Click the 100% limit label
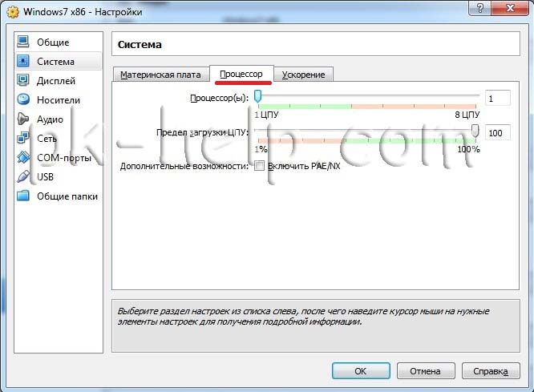 [468, 149]
